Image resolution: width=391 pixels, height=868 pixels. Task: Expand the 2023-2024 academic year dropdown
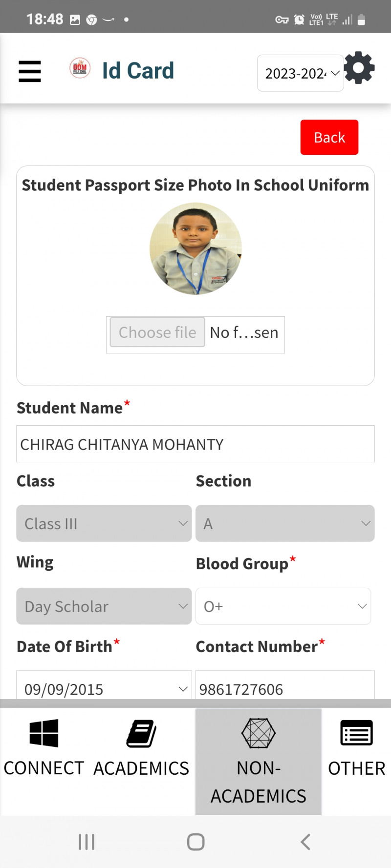point(300,73)
